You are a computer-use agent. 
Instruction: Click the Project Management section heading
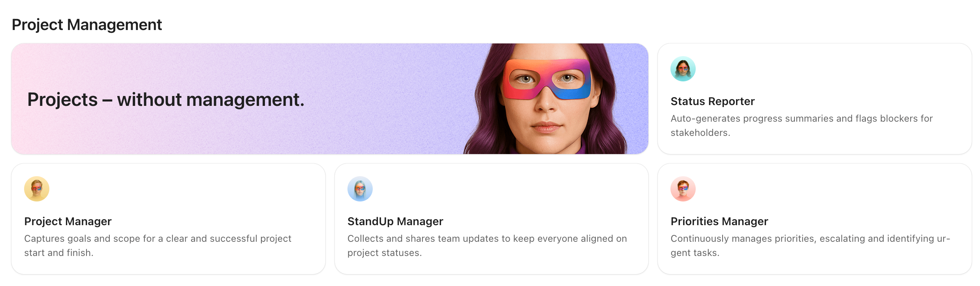86,24
